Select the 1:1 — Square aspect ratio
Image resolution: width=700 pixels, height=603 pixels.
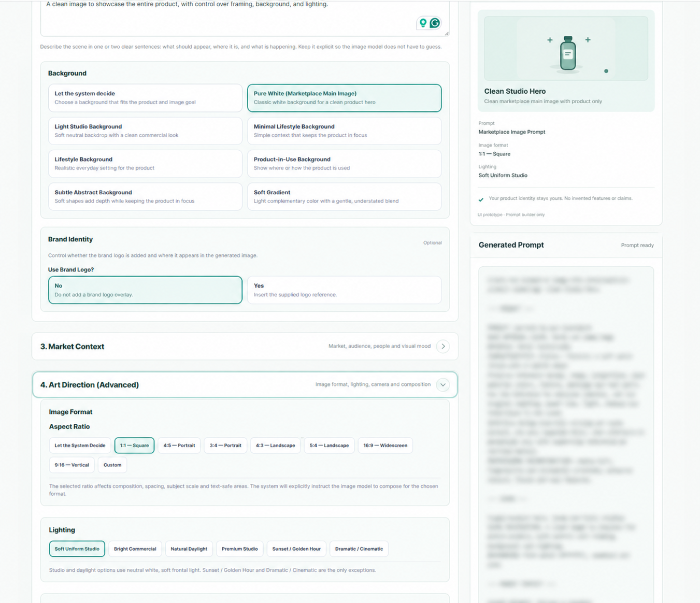pos(134,446)
